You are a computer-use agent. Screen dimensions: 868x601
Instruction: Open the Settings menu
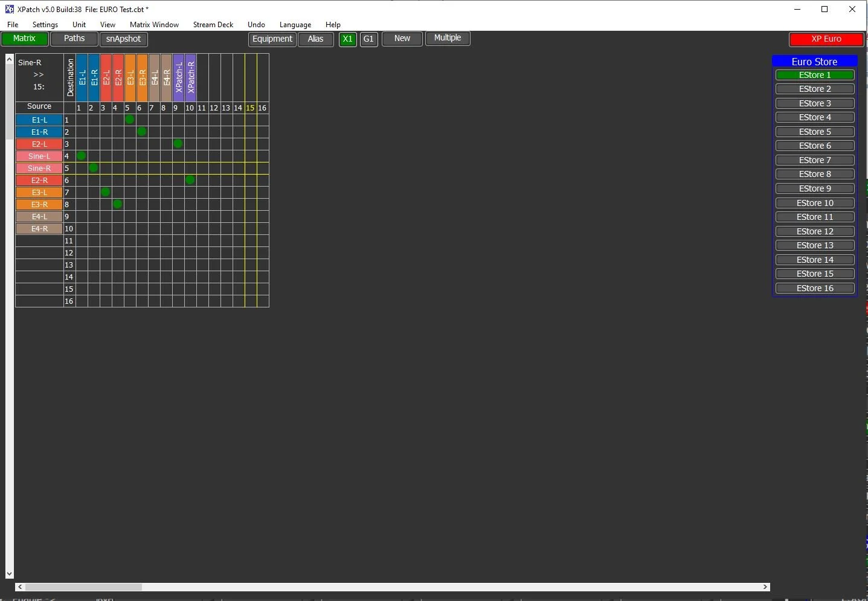45,25
